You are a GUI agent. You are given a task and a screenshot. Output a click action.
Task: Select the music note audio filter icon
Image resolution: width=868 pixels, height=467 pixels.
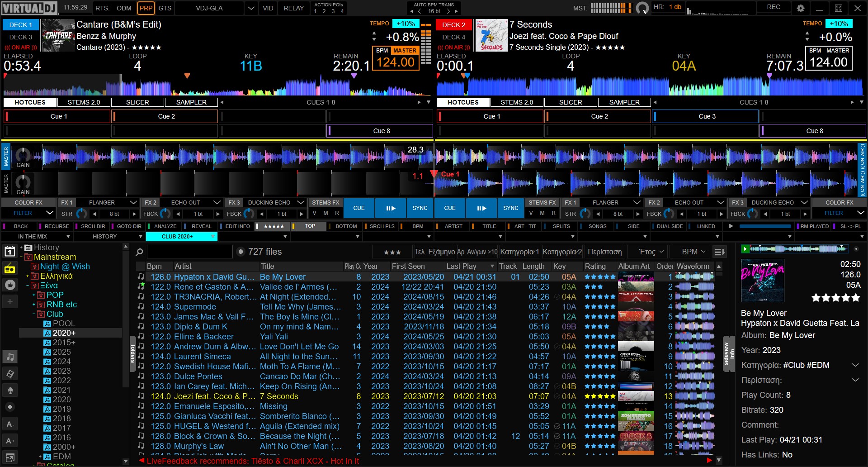click(10, 357)
